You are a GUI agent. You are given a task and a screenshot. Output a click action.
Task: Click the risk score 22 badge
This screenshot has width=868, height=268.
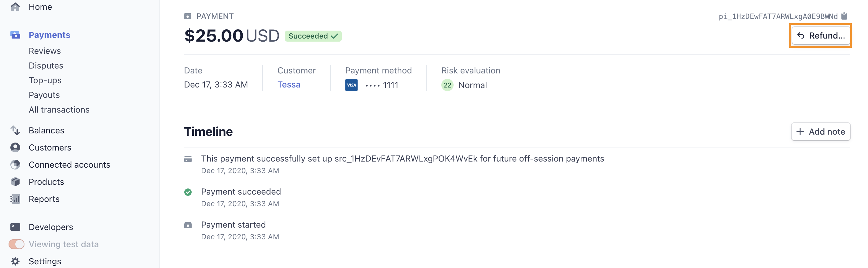point(447,85)
